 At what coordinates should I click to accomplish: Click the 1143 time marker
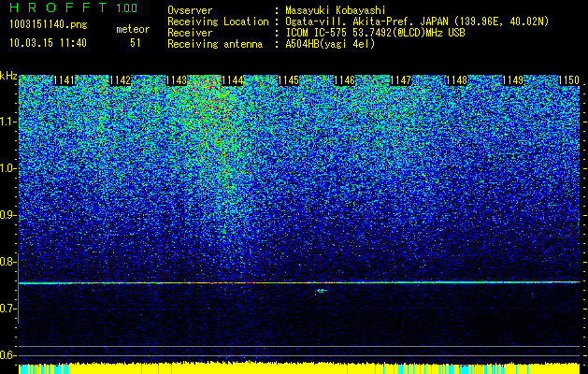[177, 80]
